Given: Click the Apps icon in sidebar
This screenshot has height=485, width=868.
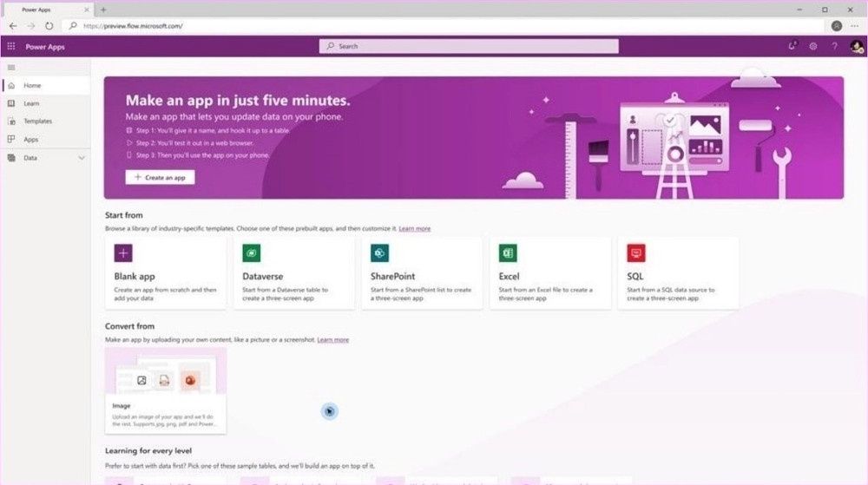Looking at the screenshot, I should [x=11, y=140].
